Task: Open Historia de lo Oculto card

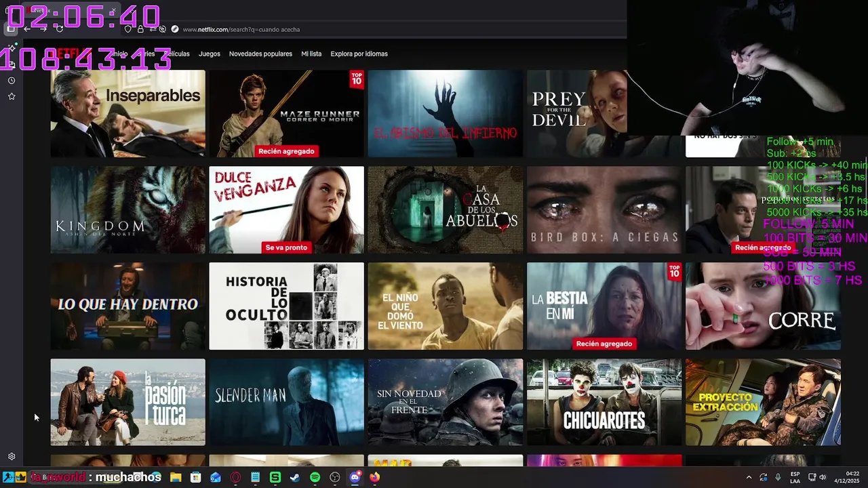Action: click(286, 306)
